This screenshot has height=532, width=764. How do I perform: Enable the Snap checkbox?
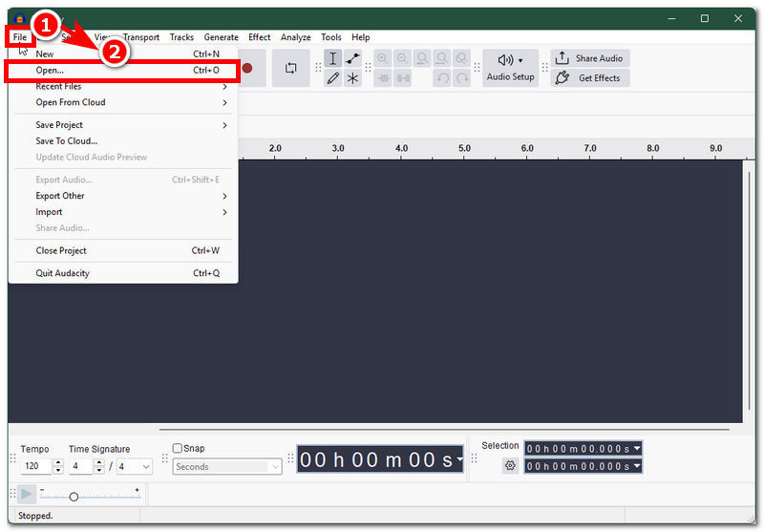(x=178, y=448)
